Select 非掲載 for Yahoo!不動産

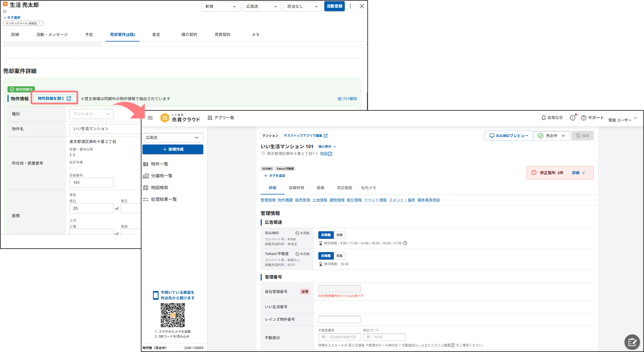(326, 256)
